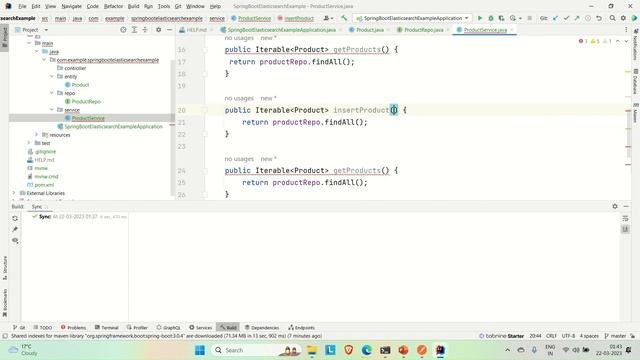
Task: Switch to SpringBootElasticsearchExampleApplication.java tab
Action: coord(281,30)
